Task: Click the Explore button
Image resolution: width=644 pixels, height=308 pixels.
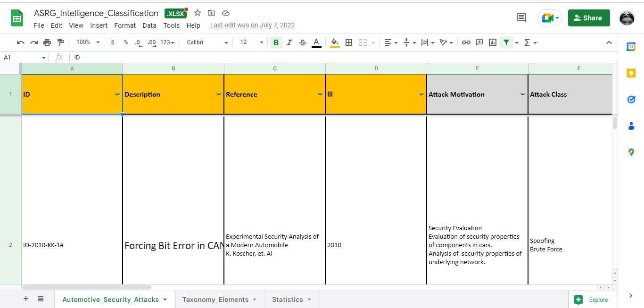Action: [592, 300]
